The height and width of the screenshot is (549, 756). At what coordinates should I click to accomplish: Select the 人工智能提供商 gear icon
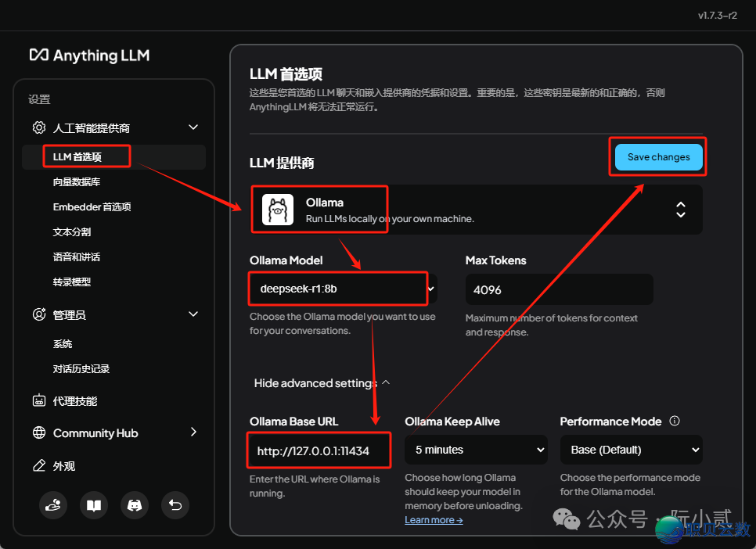38,127
